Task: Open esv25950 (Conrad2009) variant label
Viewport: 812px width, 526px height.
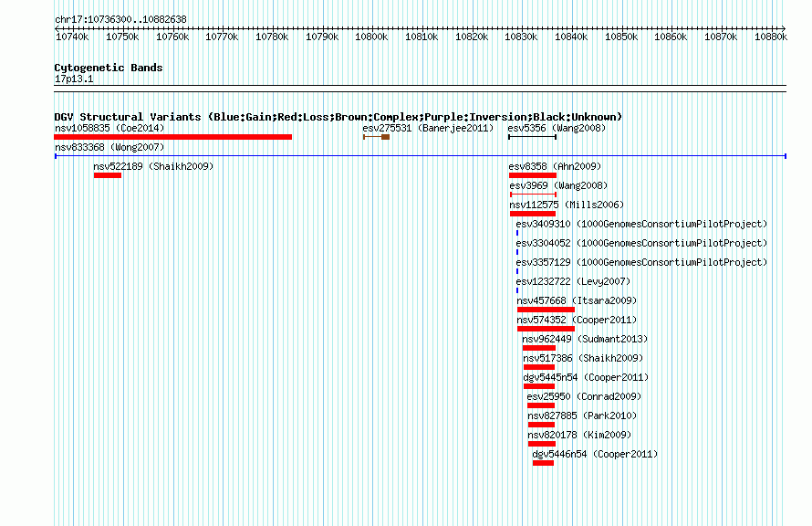Action: pyautogui.click(x=584, y=396)
